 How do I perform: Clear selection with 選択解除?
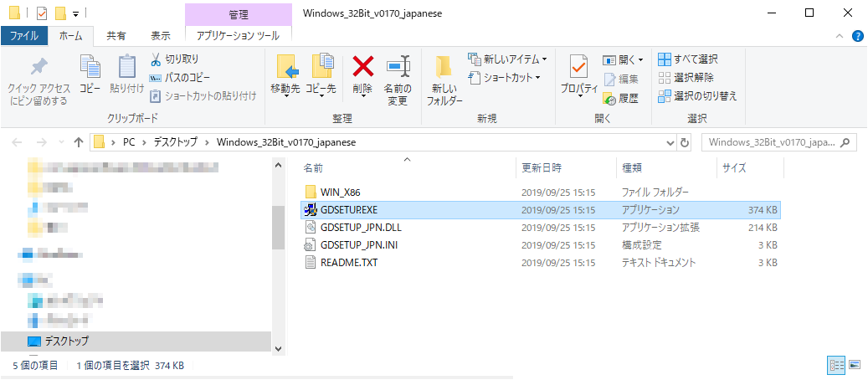(x=686, y=78)
